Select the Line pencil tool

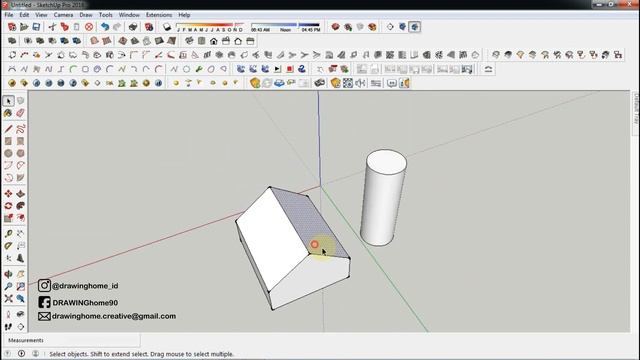click(8, 129)
